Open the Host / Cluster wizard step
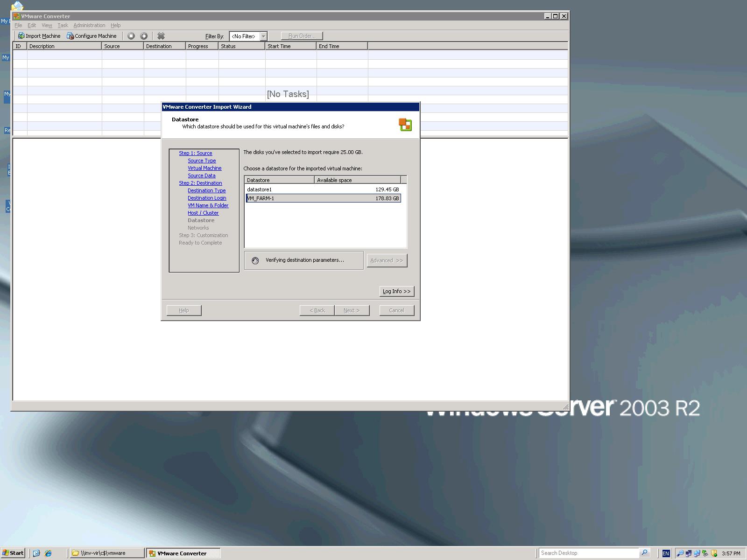747x560 pixels. coord(203,213)
